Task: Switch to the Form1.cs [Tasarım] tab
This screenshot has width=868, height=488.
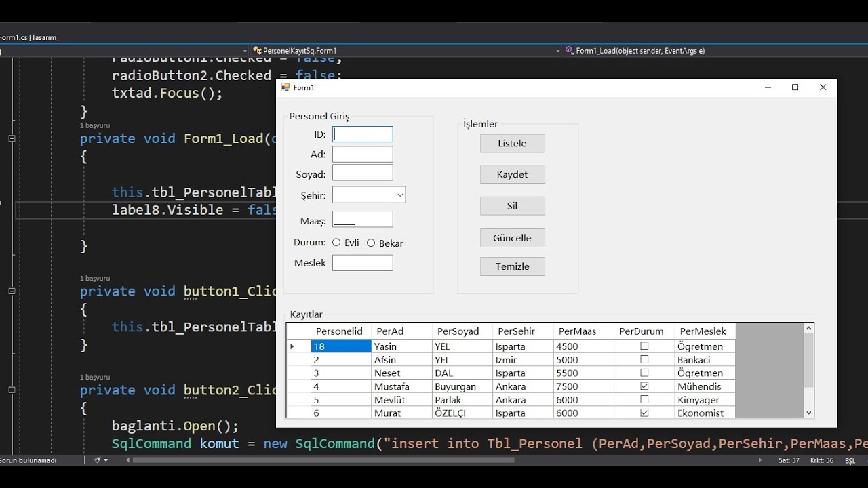Action: click(29, 37)
